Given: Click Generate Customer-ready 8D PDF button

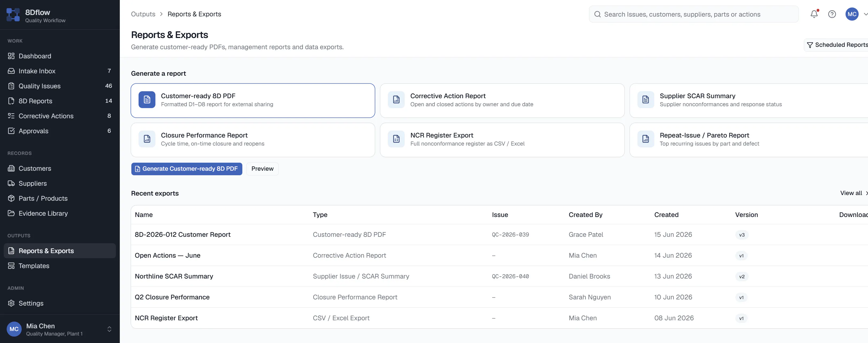Looking at the screenshot, I should [187, 169].
